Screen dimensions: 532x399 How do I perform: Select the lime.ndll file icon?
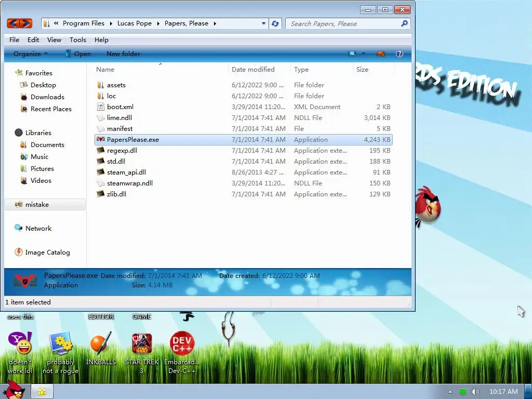100,118
